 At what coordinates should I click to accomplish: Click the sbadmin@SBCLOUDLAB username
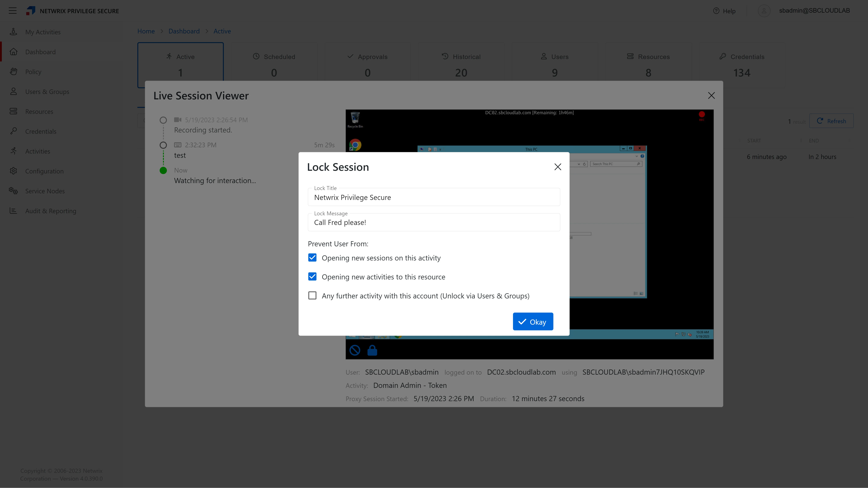click(x=814, y=11)
